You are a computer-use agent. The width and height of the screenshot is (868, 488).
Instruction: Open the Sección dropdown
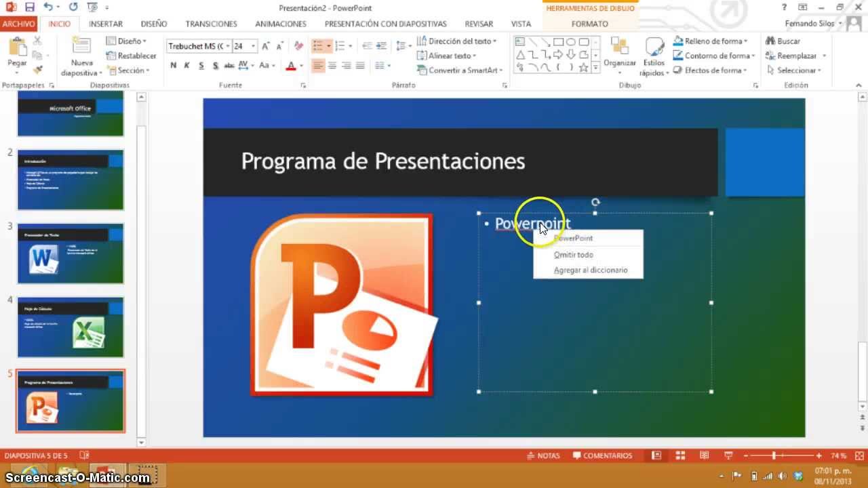[126, 70]
